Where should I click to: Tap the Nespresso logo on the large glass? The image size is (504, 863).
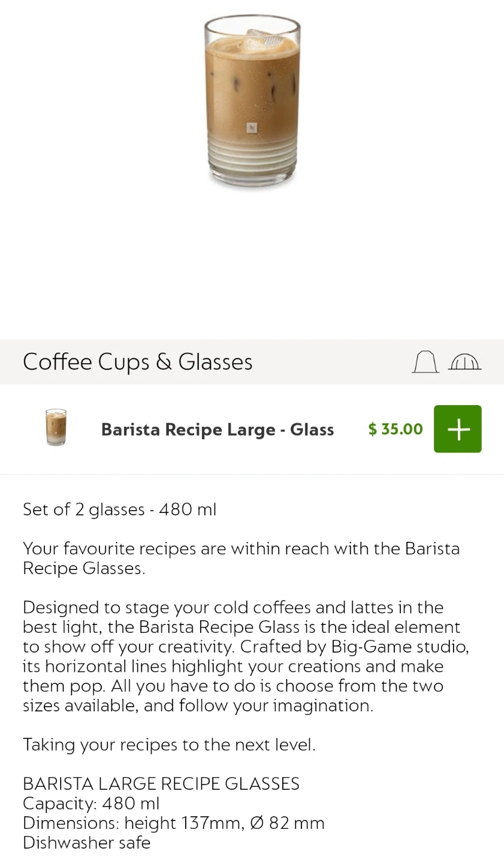[252, 128]
